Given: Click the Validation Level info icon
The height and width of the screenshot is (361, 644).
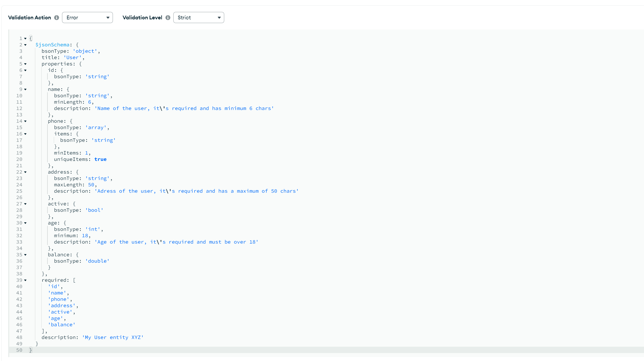Looking at the screenshot, I should coord(168,17).
